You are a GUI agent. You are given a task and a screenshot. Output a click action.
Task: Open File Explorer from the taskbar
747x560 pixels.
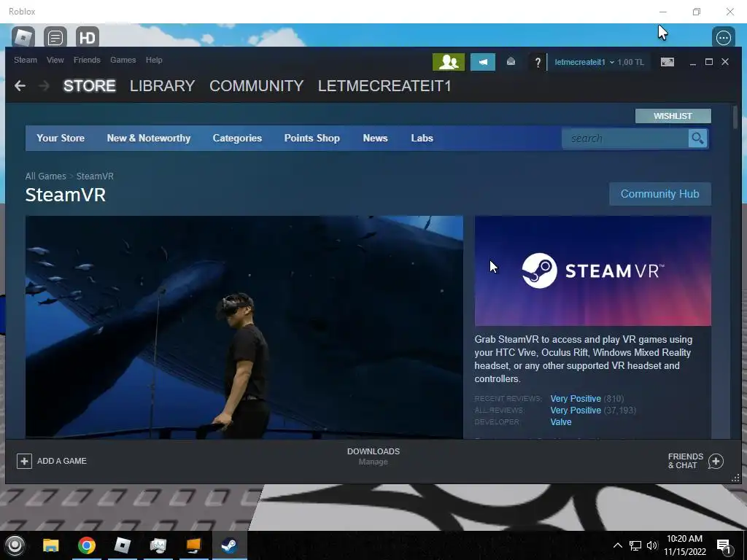pyautogui.click(x=50, y=545)
